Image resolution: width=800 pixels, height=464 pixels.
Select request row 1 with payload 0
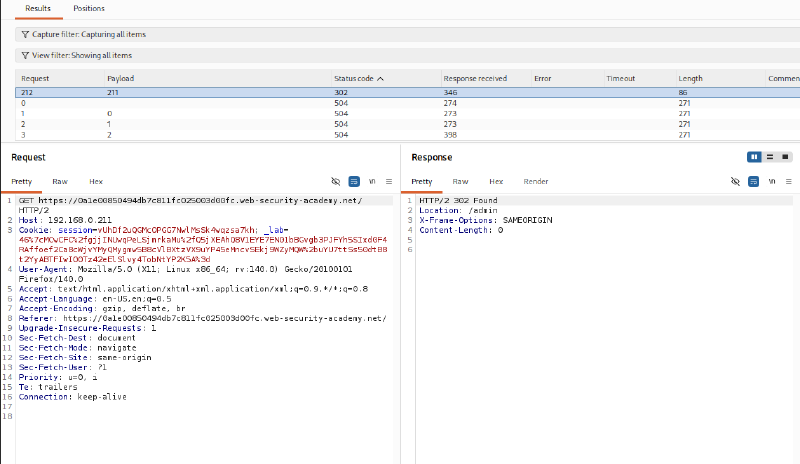click(407, 113)
